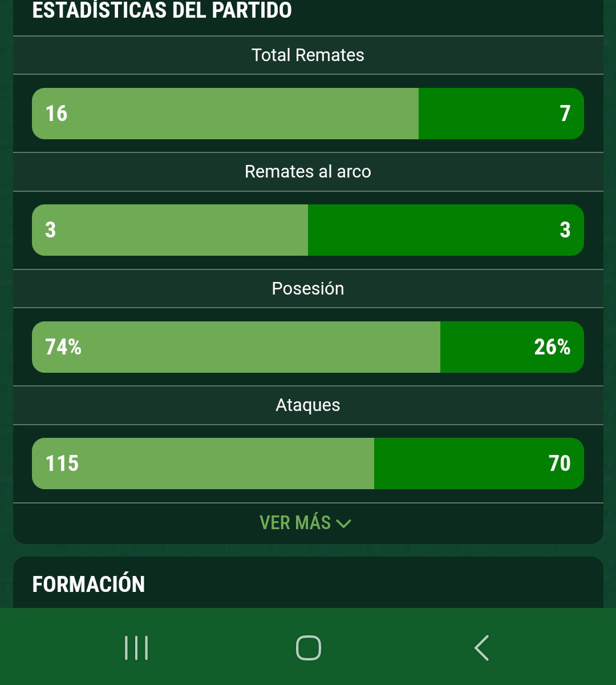The height and width of the screenshot is (685, 616).
Task: Select the Total Remates stat label
Action: pos(308,55)
